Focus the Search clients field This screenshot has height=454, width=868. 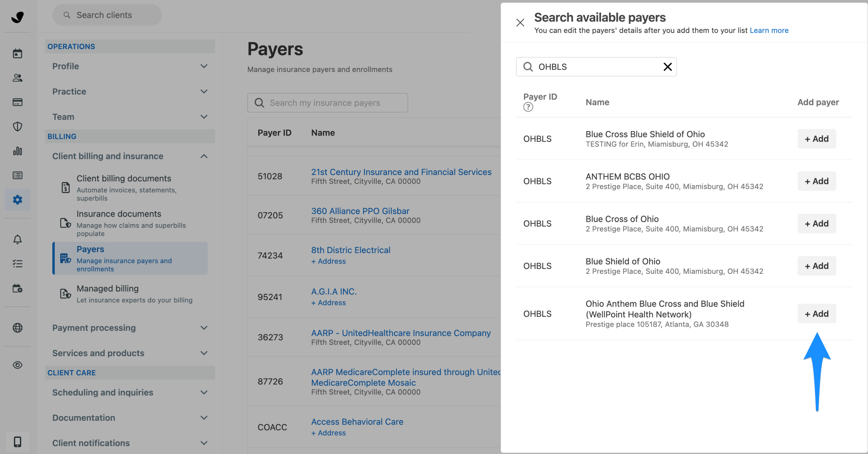(107, 15)
